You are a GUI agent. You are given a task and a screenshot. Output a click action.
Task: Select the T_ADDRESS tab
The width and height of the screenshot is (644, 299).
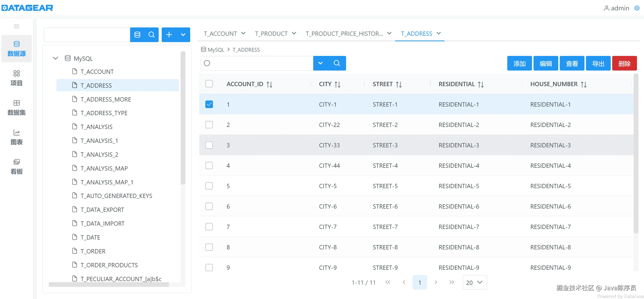pyautogui.click(x=416, y=34)
